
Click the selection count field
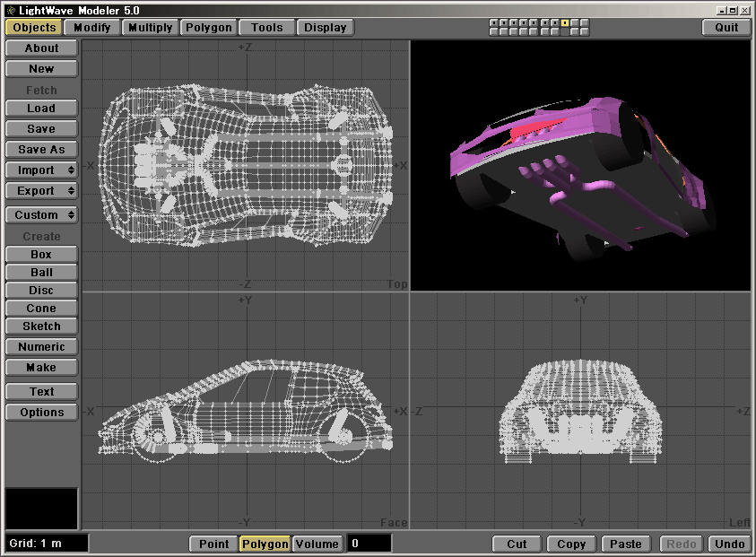click(x=369, y=544)
